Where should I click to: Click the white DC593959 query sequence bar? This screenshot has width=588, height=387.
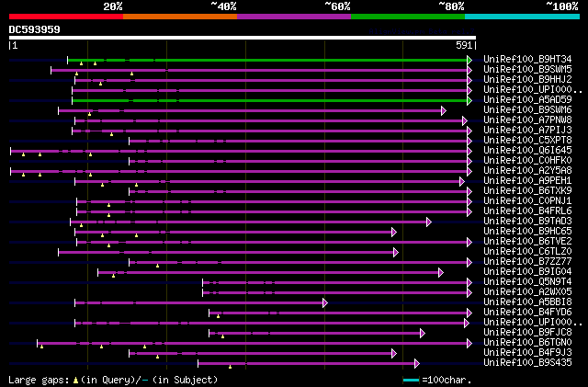coord(243,38)
